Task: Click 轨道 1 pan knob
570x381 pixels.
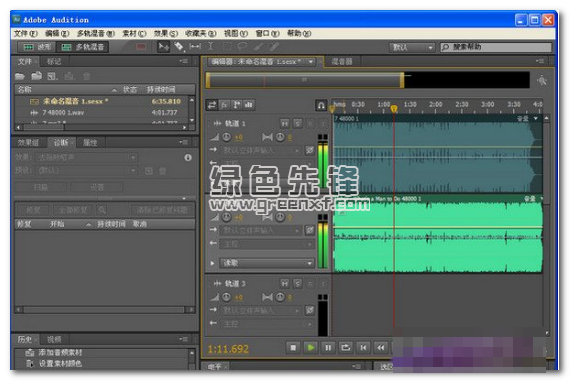Action: [x=280, y=137]
